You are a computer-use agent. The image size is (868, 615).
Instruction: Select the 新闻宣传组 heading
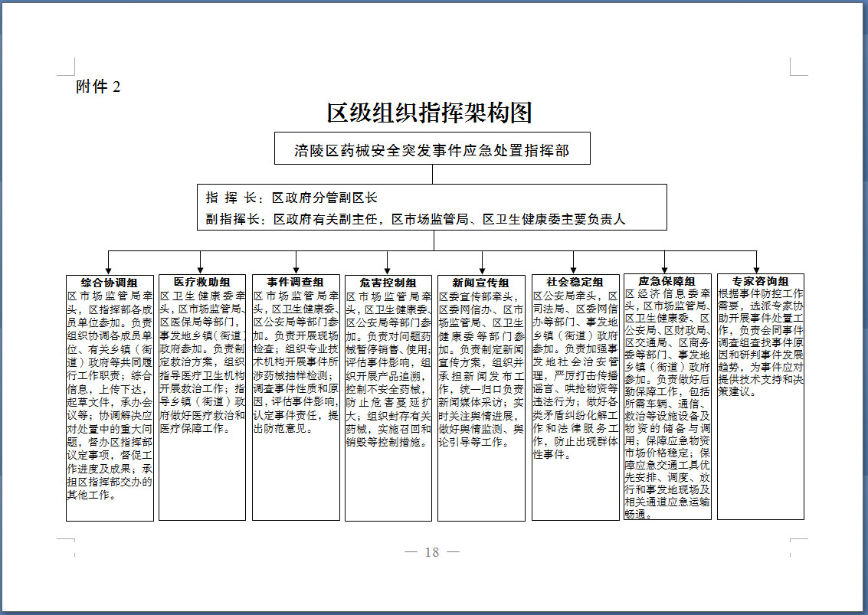[480, 283]
